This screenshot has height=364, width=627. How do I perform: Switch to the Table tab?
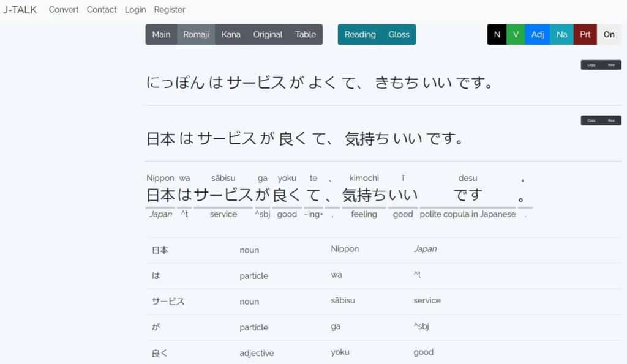pyautogui.click(x=306, y=35)
